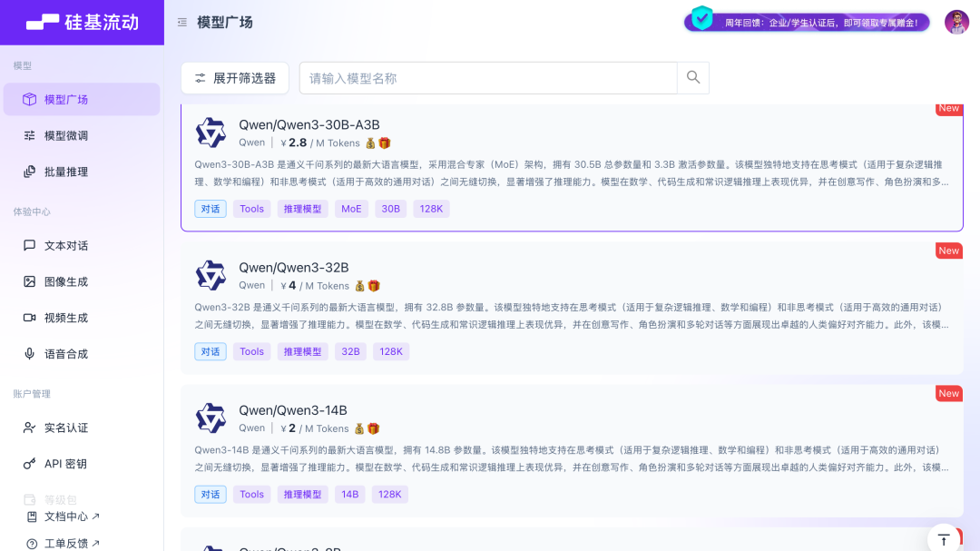Open the 周年回馈 certification banner
The image size is (980, 551).
807,23
